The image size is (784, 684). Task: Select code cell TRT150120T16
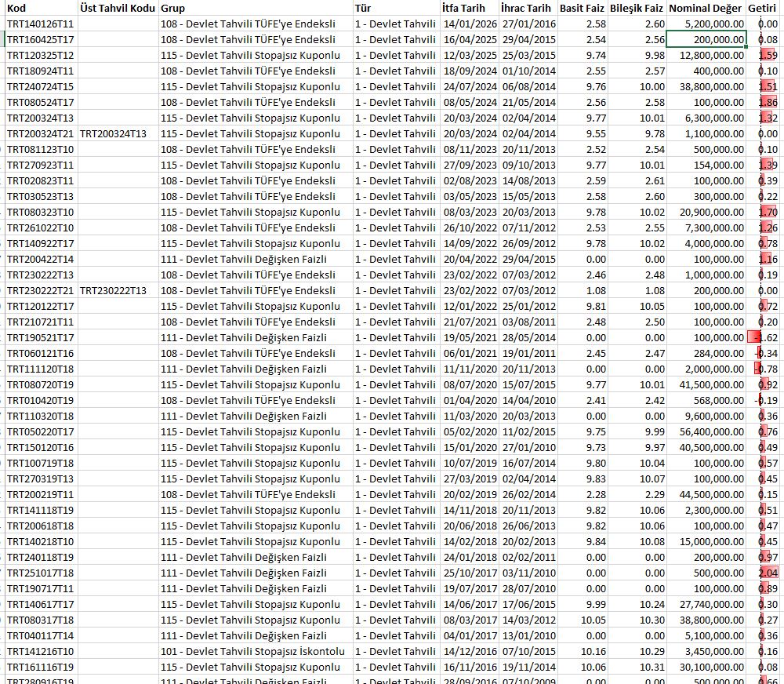pos(42,447)
